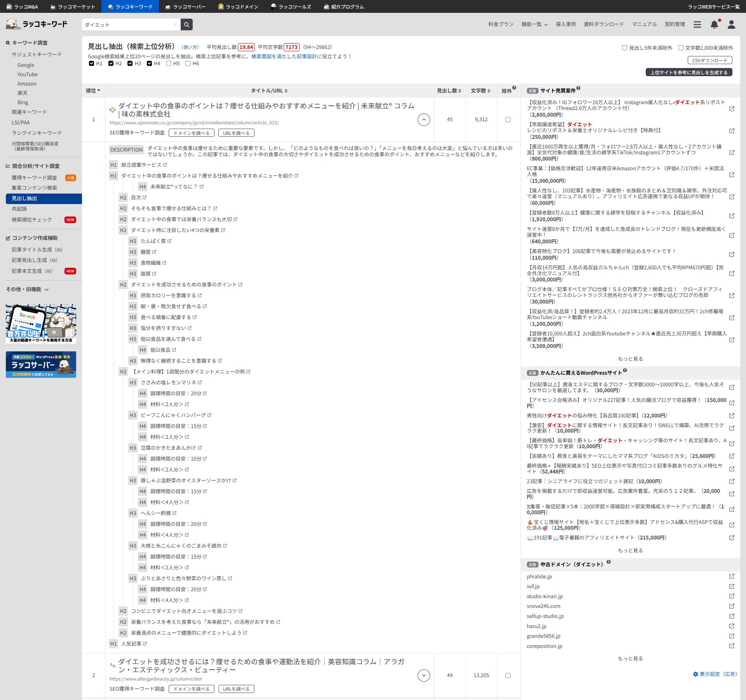Expand result 2 with the chevron-down button

tap(424, 676)
